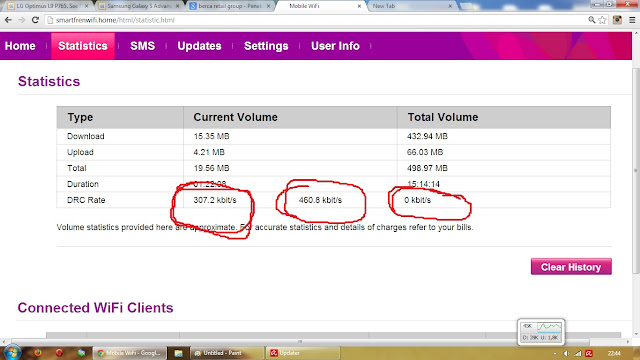Click the zoom magnifier icon in address bar
Viewport: 640px width, 360px height.
click(591, 20)
